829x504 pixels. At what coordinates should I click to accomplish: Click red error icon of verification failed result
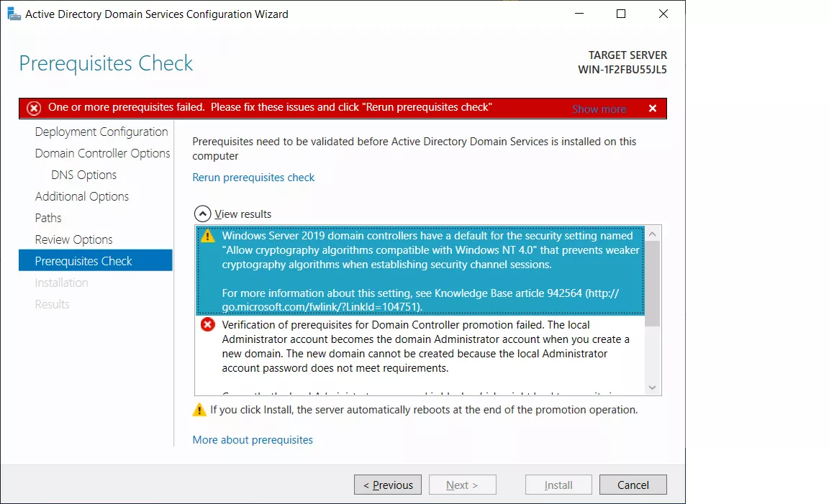[208, 324]
